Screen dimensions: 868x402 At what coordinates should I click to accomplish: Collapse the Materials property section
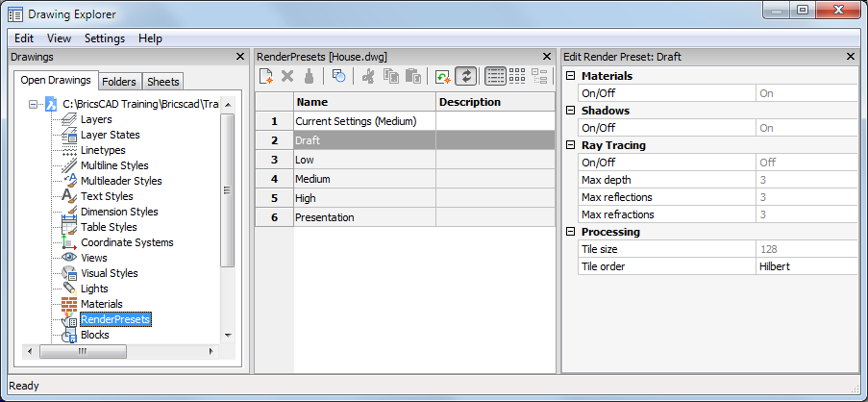point(570,76)
